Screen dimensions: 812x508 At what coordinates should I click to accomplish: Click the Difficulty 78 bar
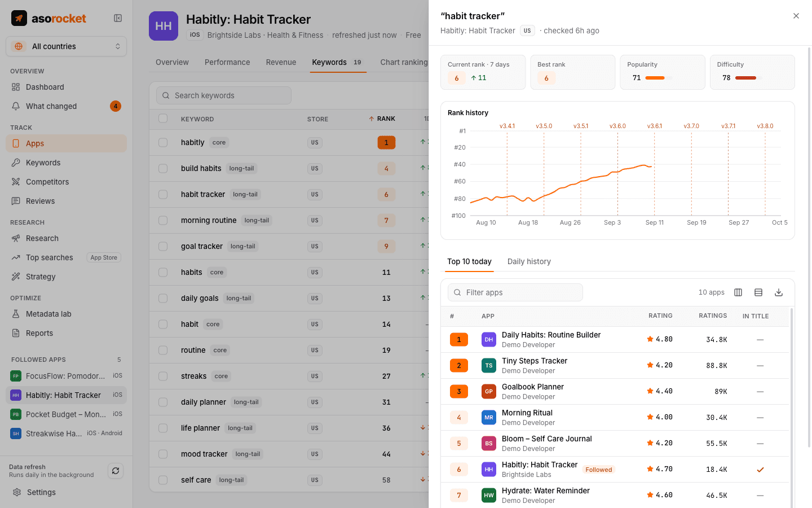749,78
